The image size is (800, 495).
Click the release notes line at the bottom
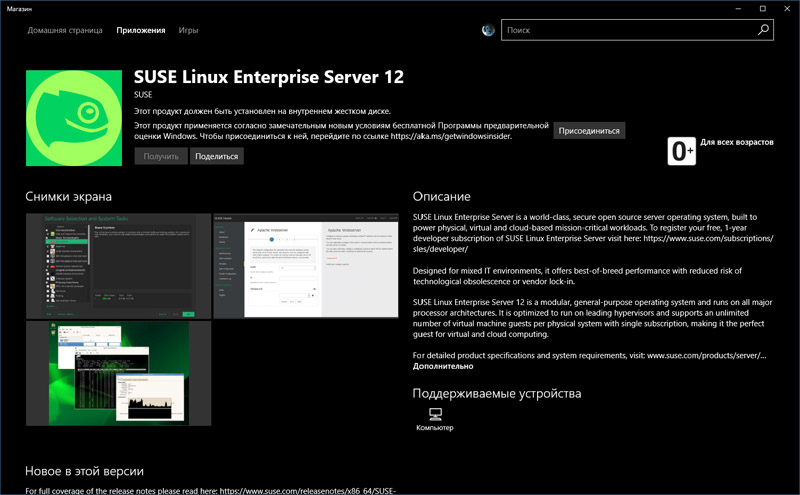tap(211, 490)
